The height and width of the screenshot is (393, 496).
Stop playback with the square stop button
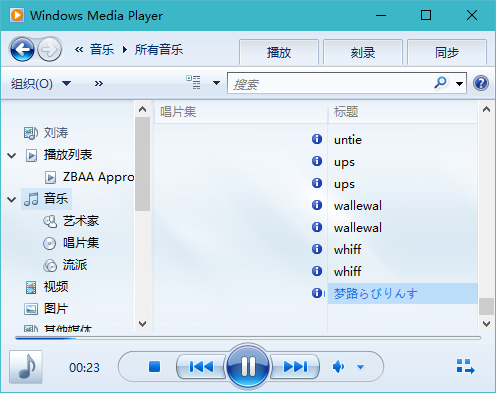pos(154,367)
